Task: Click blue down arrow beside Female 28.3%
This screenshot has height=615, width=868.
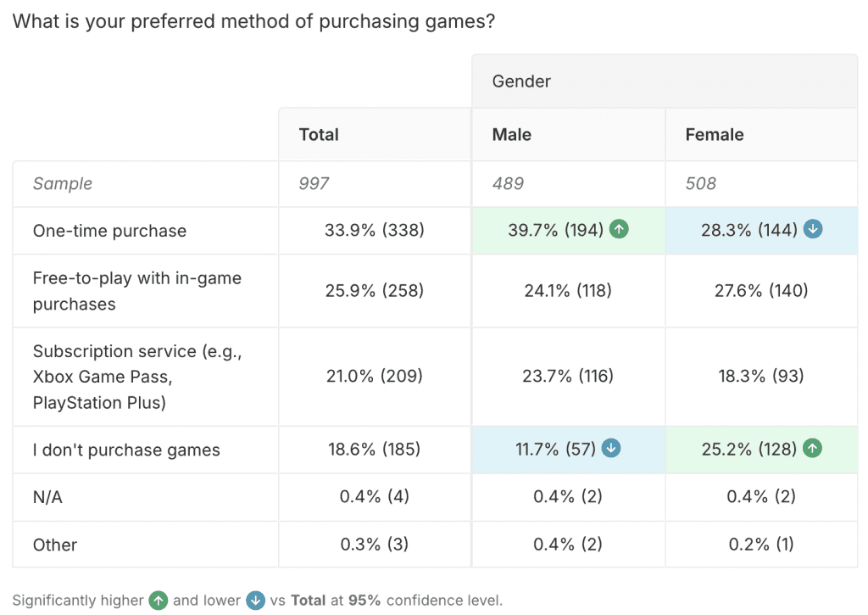Action: tap(812, 230)
